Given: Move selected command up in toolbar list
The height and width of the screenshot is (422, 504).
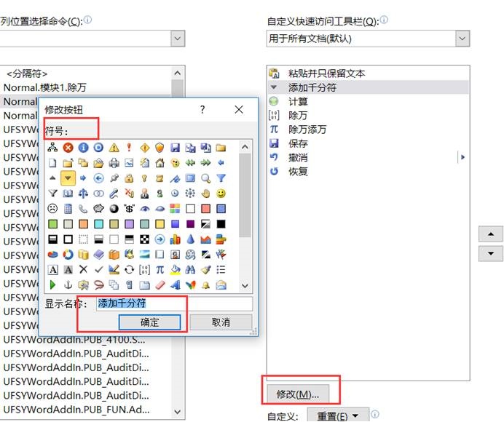Looking at the screenshot, I should [x=491, y=234].
